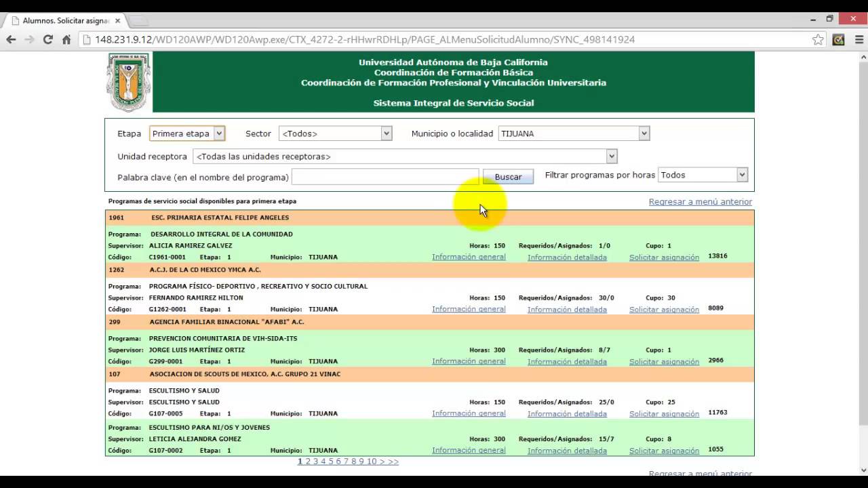Open Información general for code C1961-0001
Screen dimensions: 868x488
click(469, 257)
